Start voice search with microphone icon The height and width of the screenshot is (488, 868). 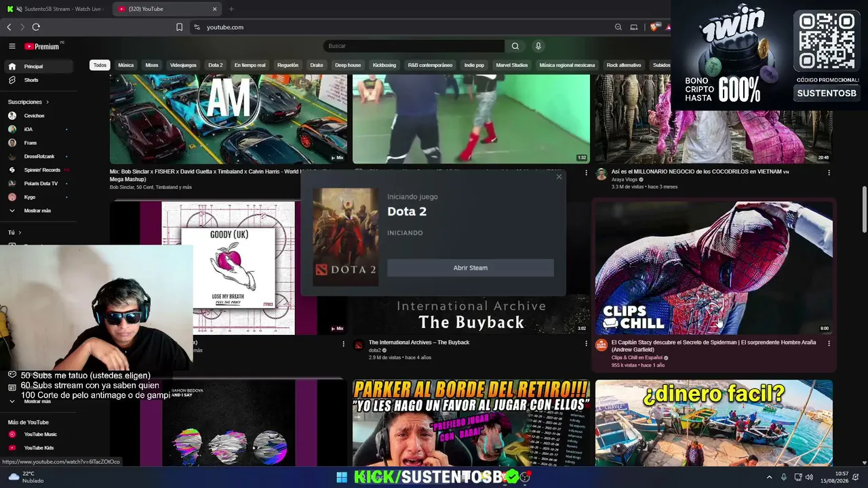538,46
